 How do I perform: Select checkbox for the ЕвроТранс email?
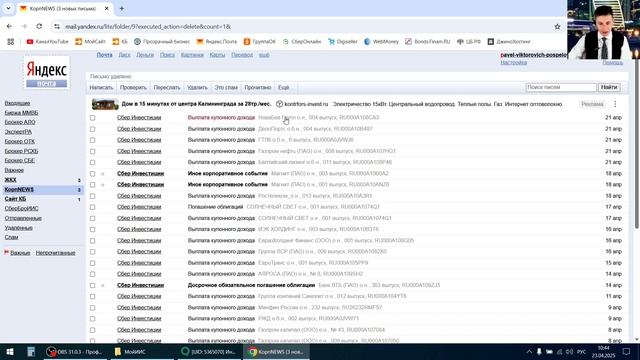[x=93, y=263]
